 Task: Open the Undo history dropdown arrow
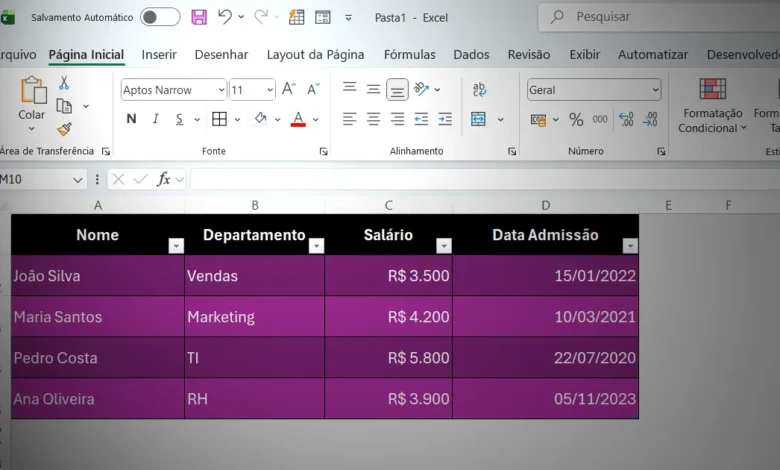pos(241,17)
